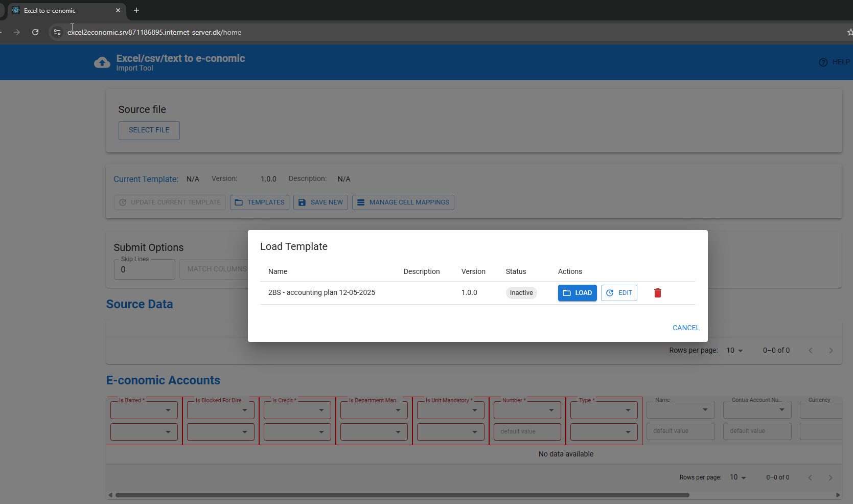Open second dropdown under Type

[x=604, y=432]
